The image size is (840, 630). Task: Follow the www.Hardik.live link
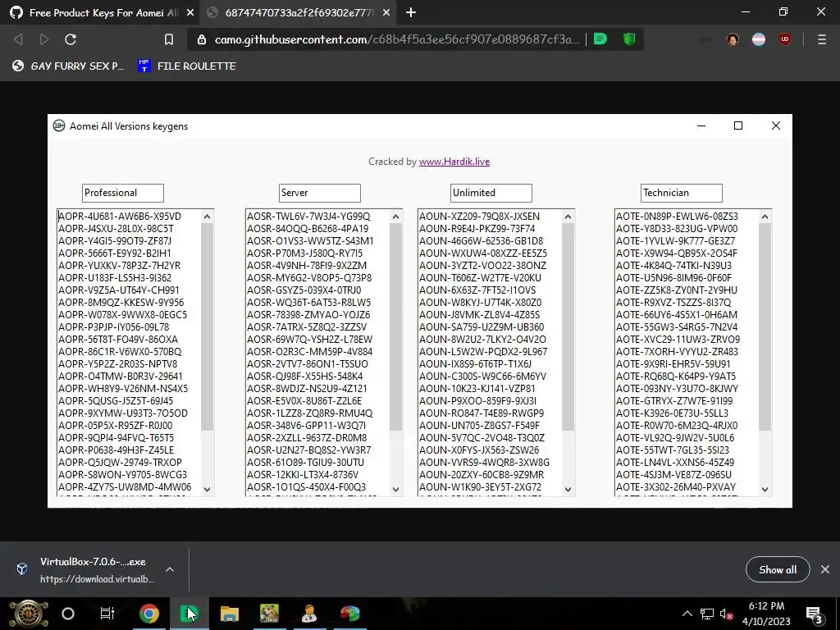pyautogui.click(x=454, y=162)
